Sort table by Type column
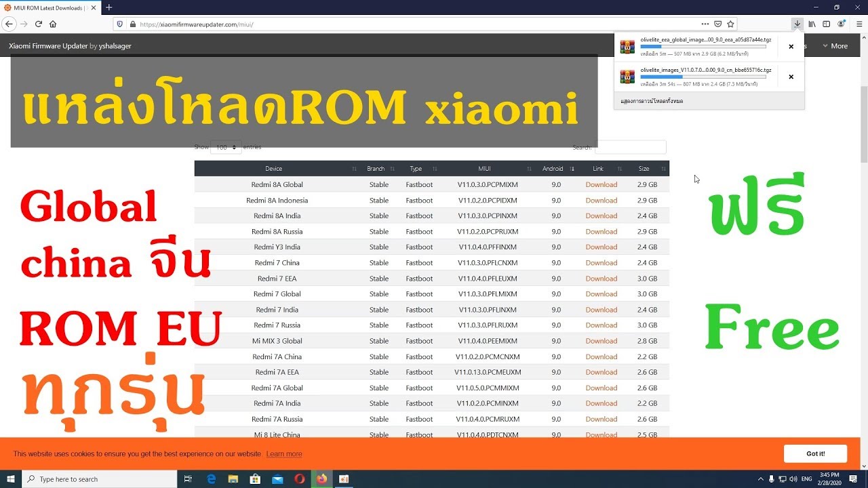Viewport: 868px width, 488px height. pos(419,168)
